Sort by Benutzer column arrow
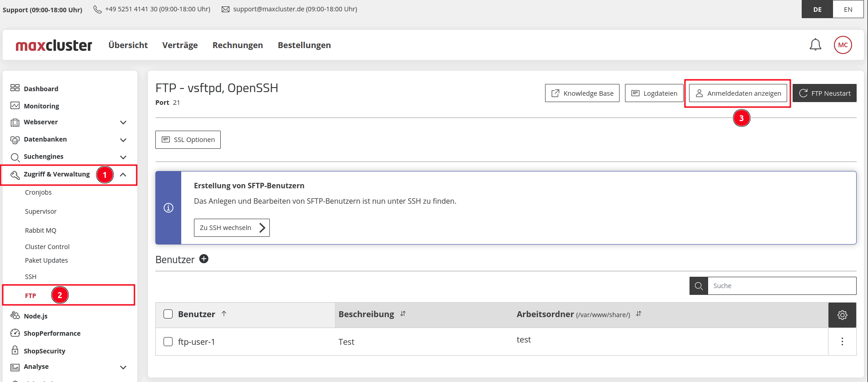Image resolution: width=868 pixels, height=382 pixels. 224,313
